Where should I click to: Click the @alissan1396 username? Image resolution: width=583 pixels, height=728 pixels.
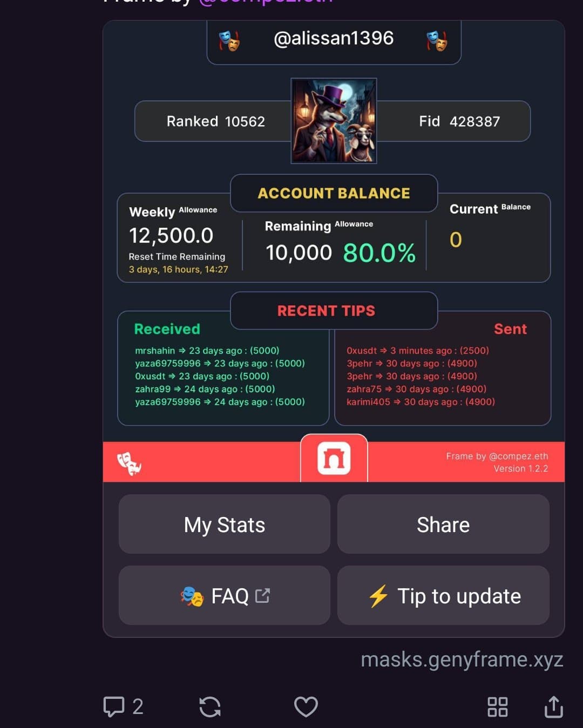(334, 38)
